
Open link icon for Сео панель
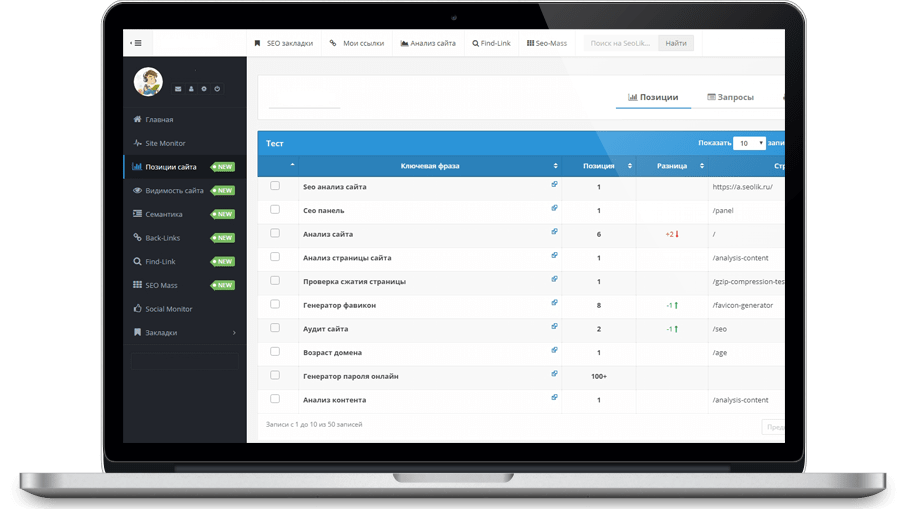coord(554,208)
